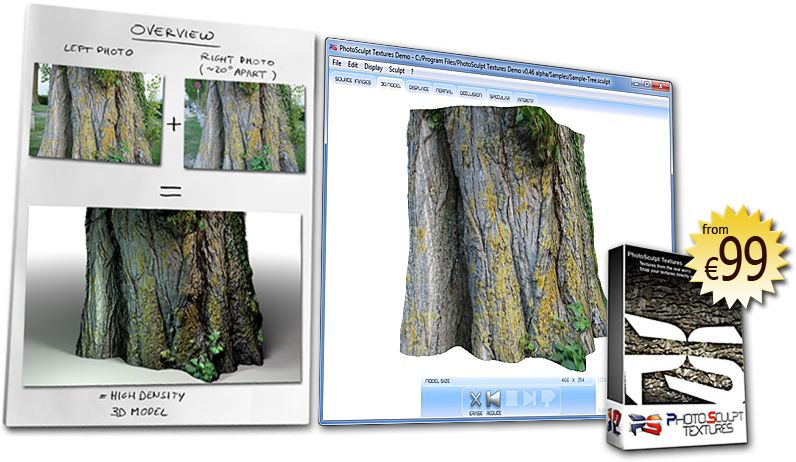Close the PhotoSculpt Textures Demo window
The image size is (796, 462).
coord(660,86)
